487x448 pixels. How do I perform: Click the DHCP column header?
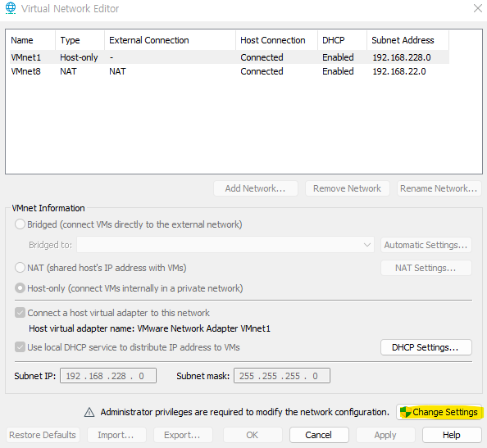pyautogui.click(x=342, y=40)
